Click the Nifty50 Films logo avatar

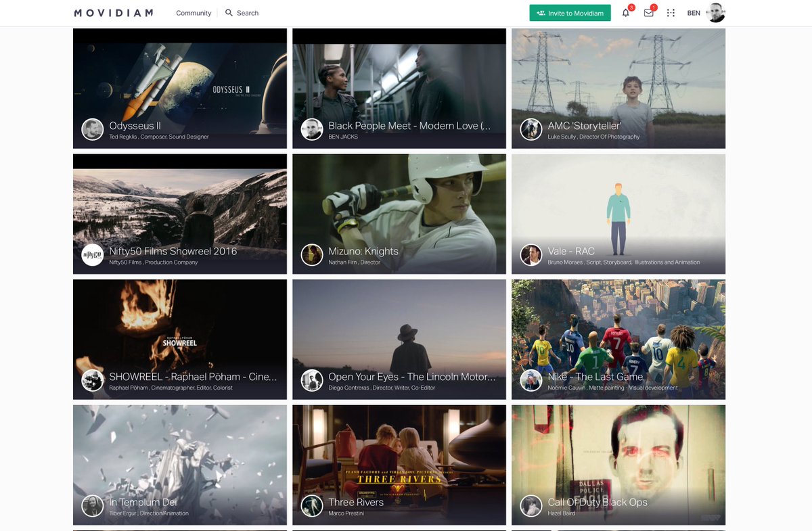point(93,255)
